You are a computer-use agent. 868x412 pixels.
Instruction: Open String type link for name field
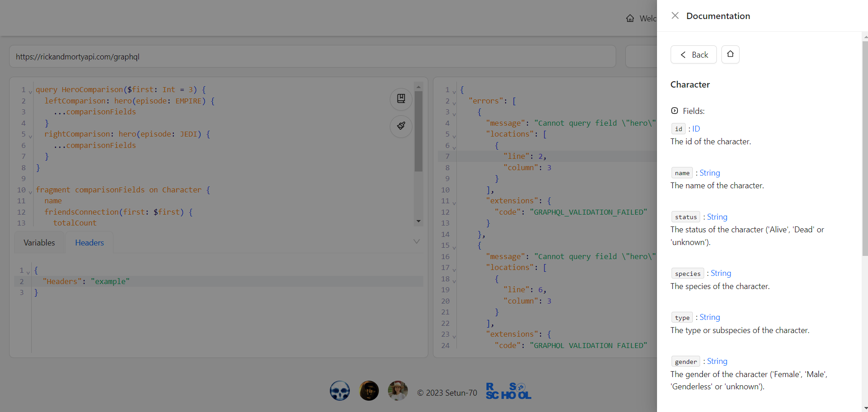click(x=710, y=173)
